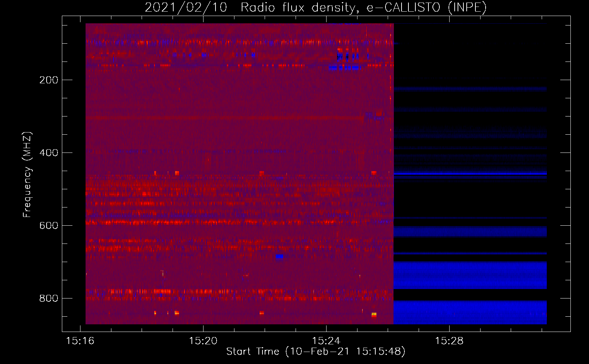Click the 400 frequency tick label
The image size is (589, 364).
point(49,153)
